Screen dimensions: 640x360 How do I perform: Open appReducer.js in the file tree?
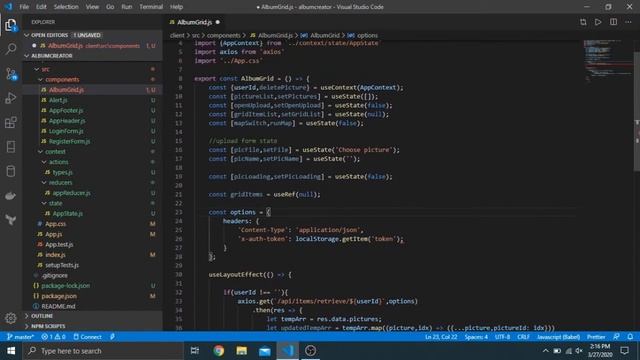[x=71, y=193]
